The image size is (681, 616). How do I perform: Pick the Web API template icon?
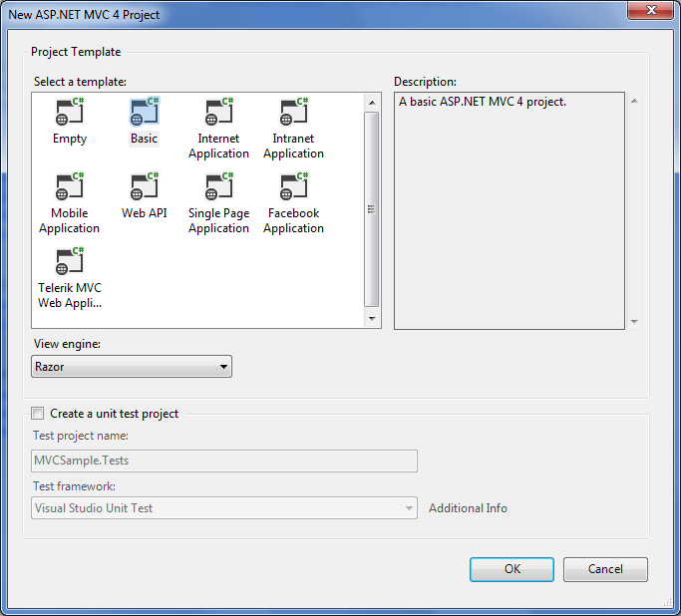pyautogui.click(x=145, y=185)
